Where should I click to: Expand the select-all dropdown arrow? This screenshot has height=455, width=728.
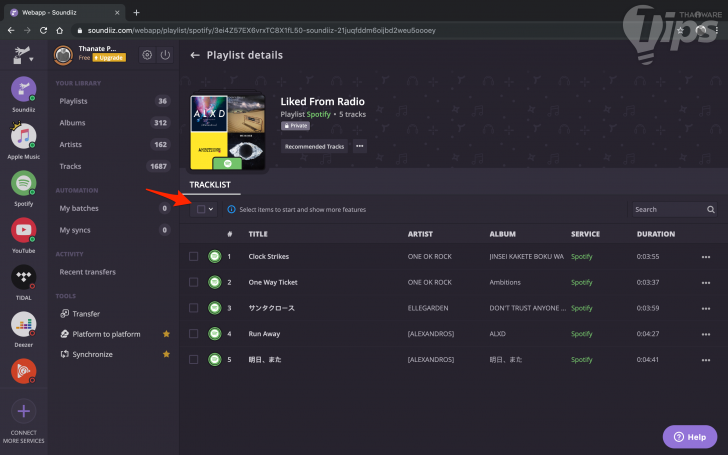[x=211, y=209]
